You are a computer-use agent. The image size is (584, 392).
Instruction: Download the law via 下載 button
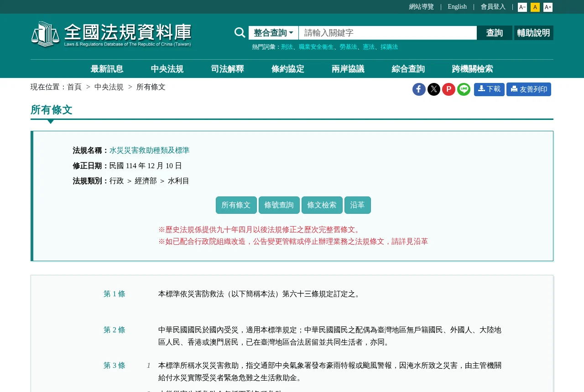pyautogui.click(x=489, y=89)
